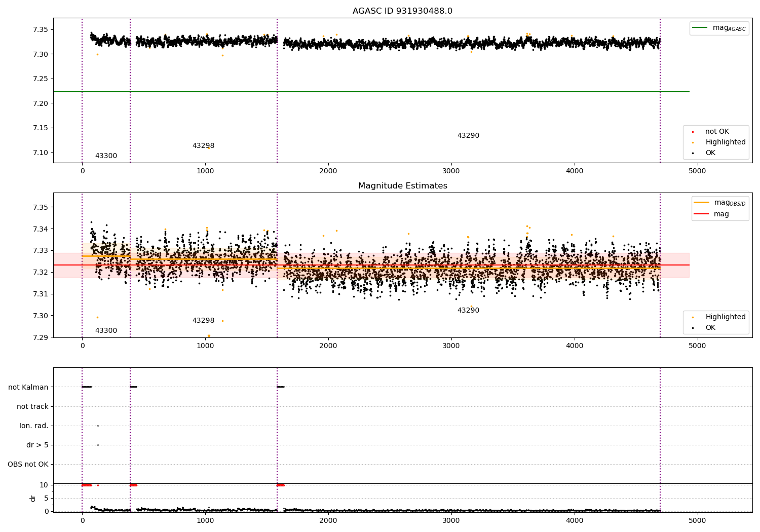
Task: Click the 7.25 tick on top plot
Action: pos(41,79)
